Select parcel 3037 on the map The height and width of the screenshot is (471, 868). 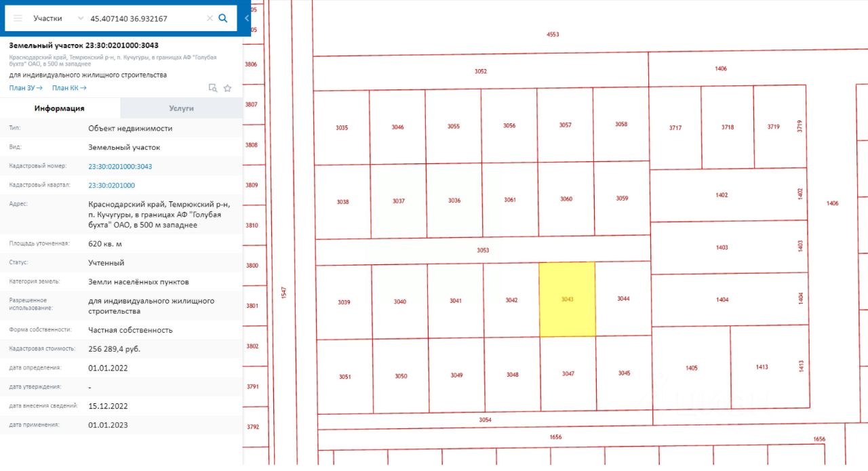pyautogui.click(x=398, y=201)
